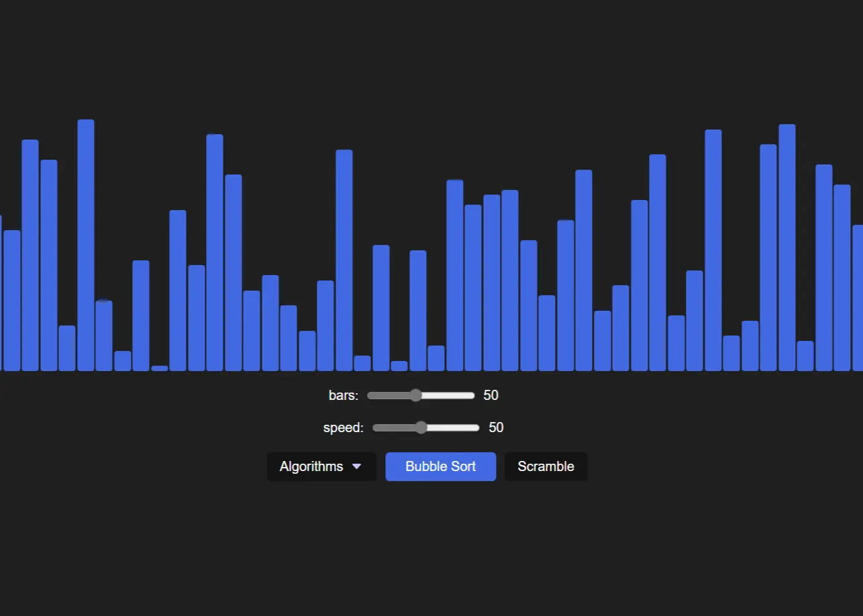This screenshot has height=616, width=863.
Task: Click the speed value 50
Action: point(496,427)
